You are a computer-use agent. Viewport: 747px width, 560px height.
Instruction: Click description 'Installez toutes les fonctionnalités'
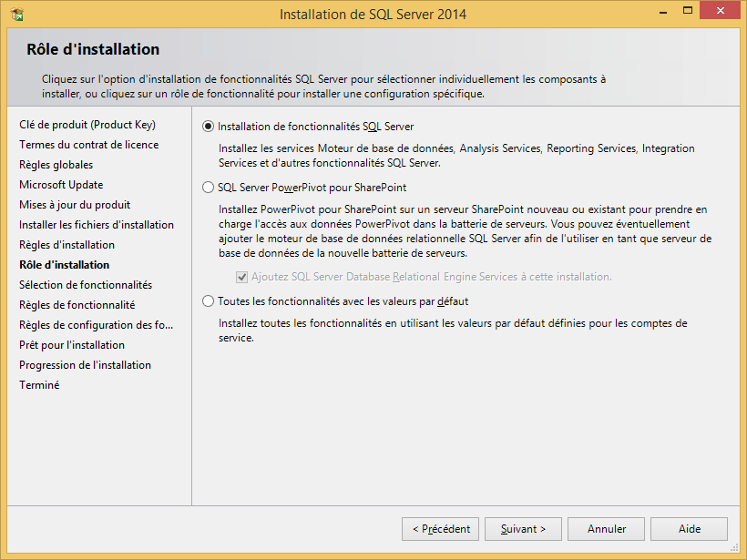(453, 331)
